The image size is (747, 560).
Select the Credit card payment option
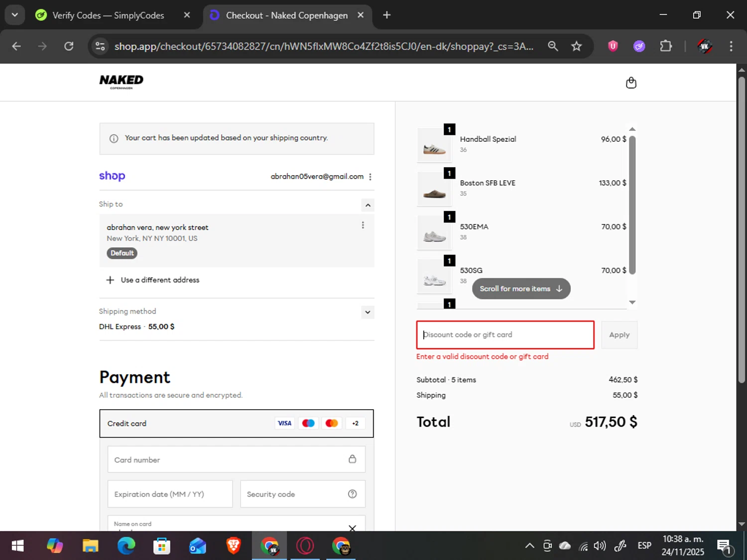(x=237, y=424)
